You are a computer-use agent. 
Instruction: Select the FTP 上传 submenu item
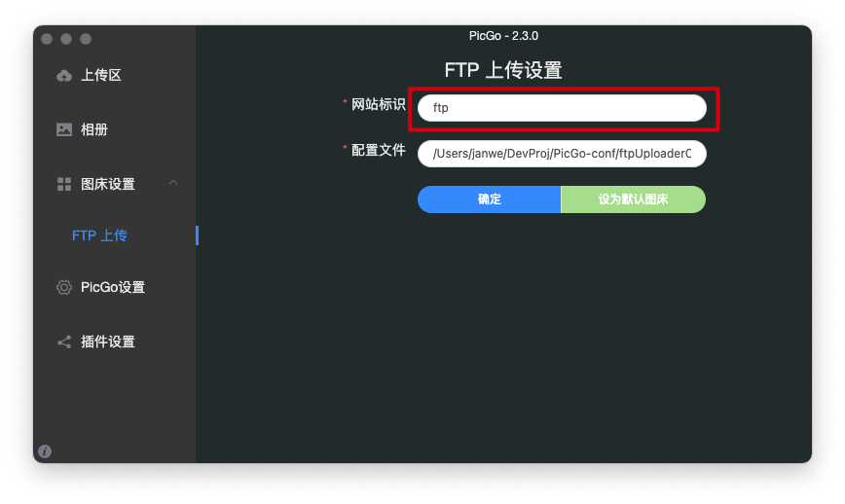click(x=99, y=235)
